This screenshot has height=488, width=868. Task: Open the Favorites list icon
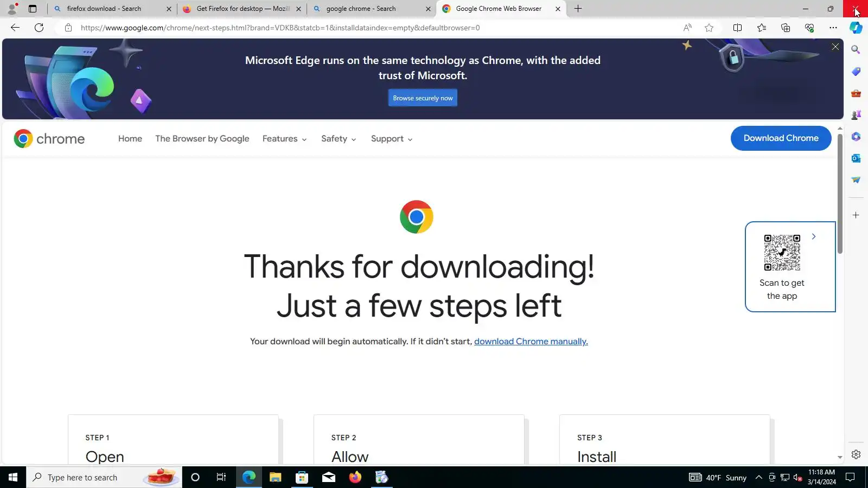[762, 28]
